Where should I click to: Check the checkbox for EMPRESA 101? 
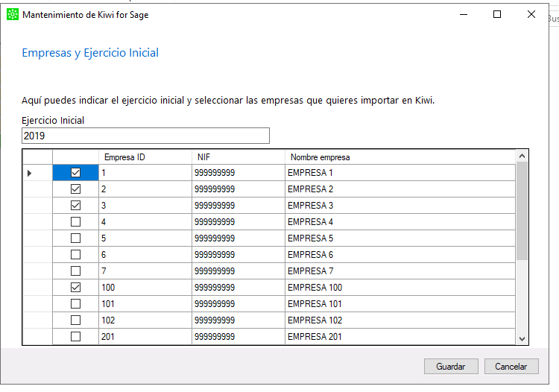pyautogui.click(x=75, y=304)
